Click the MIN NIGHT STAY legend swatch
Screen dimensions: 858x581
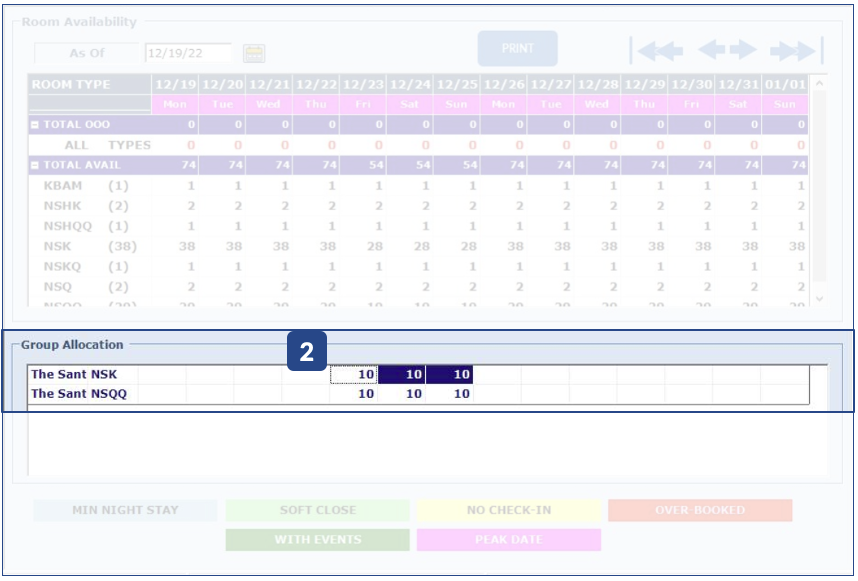[x=125, y=510]
